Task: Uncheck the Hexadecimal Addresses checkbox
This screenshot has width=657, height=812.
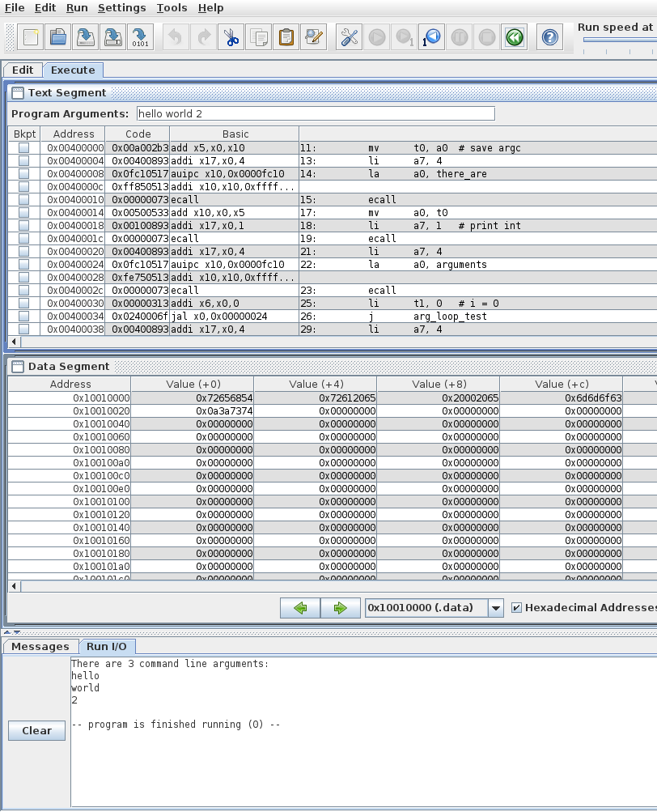Action: 516,607
